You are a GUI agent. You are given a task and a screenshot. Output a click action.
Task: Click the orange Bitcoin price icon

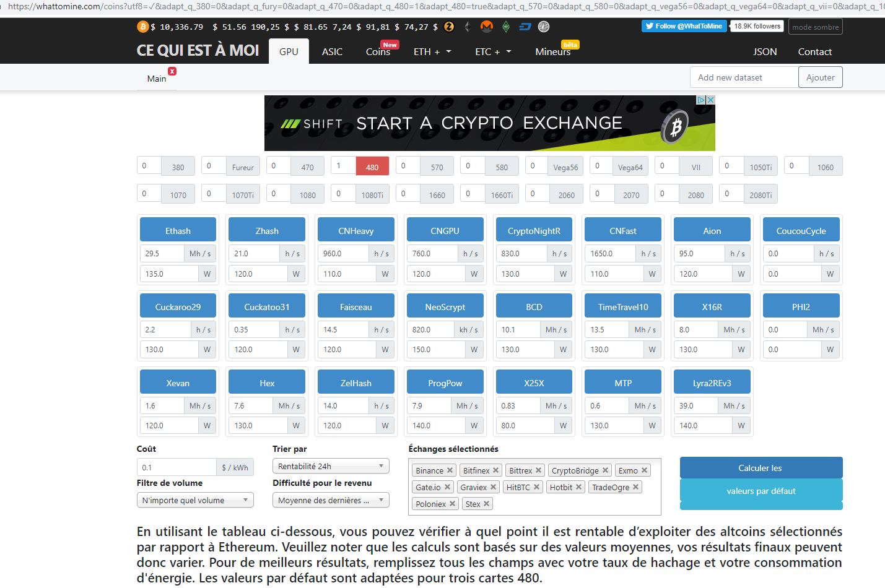(x=143, y=27)
